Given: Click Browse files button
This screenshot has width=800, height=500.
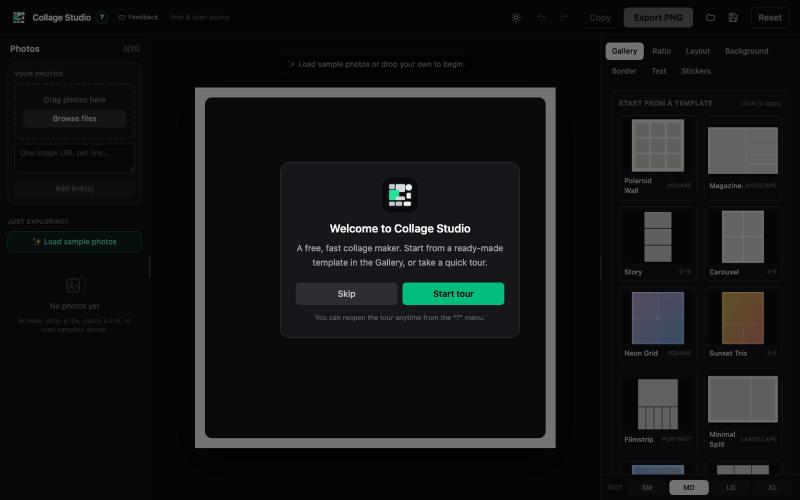Looking at the screenshot, I should click(x=74, y=118).
